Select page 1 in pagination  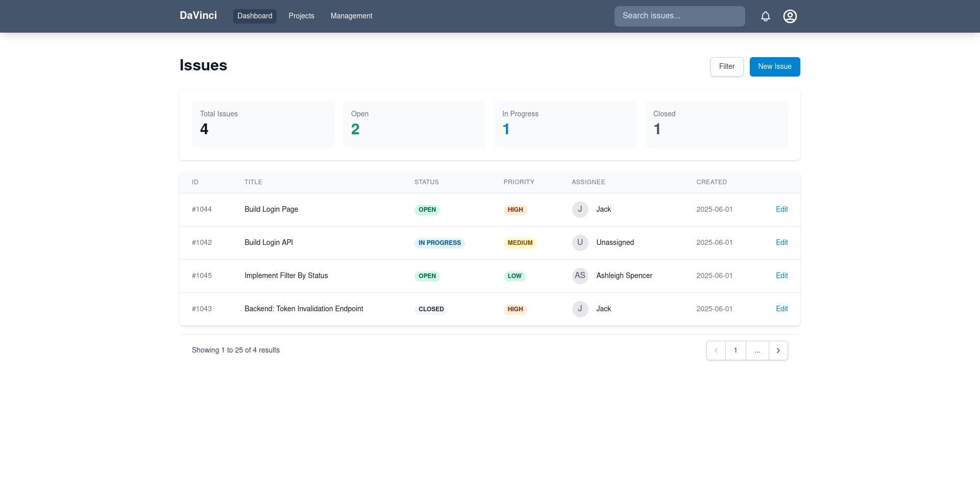tap(736, 351)
